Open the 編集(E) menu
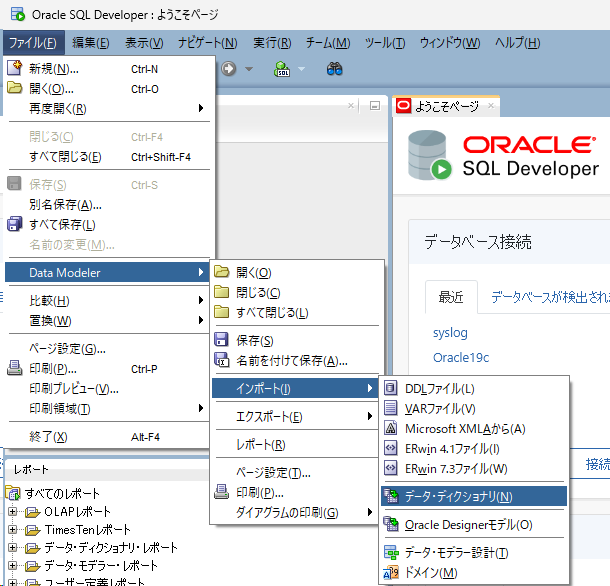This screenshot has width=610, height=586. click(91, 42)
